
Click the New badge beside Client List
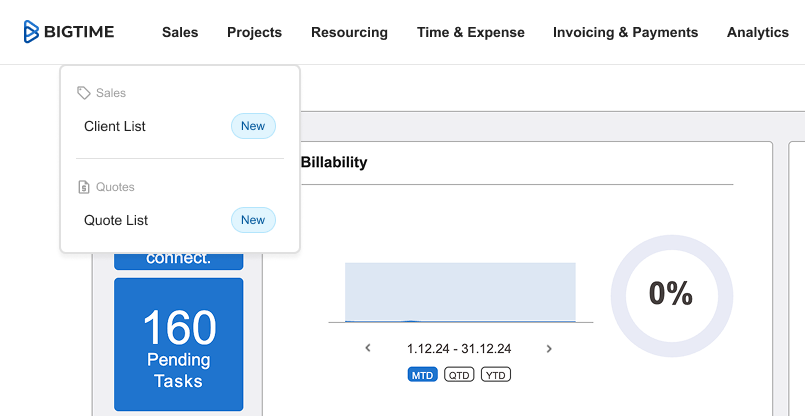pos(253,126)
